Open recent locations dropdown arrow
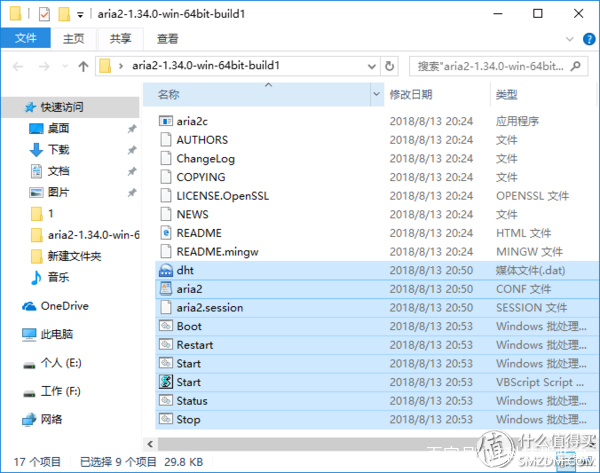The image size is (600, 473). [65, 67]
